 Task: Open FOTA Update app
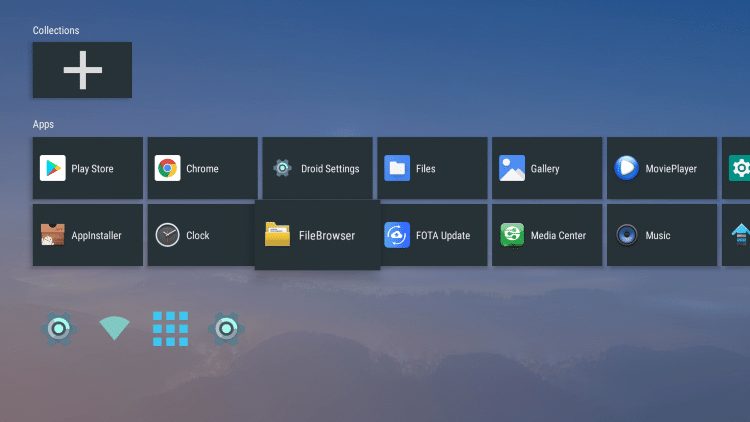point(434,235)
